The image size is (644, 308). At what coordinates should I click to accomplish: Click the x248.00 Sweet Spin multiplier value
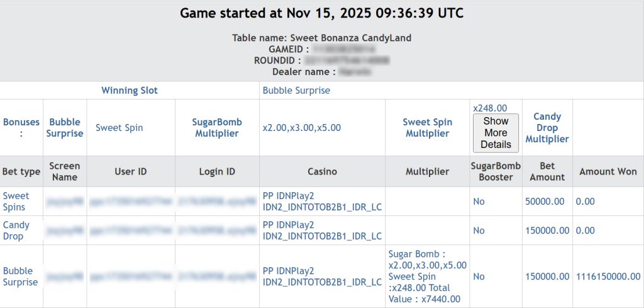tap(490, 108)
